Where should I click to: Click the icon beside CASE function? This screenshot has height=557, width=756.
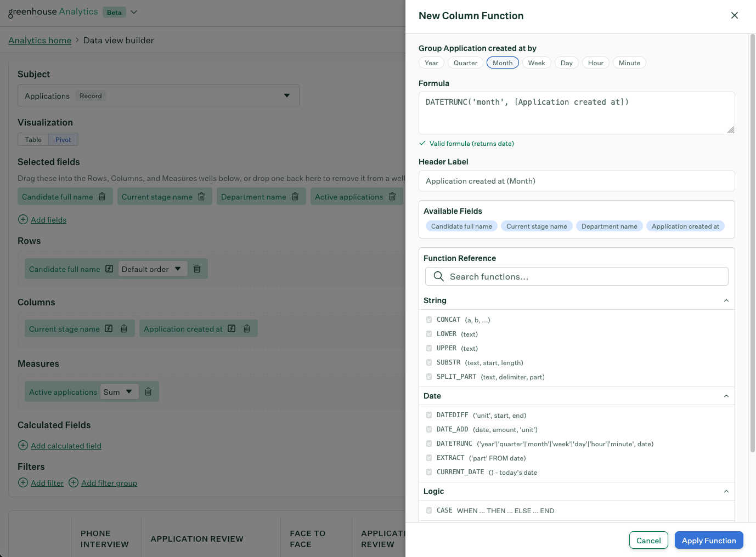click(x=429, y=510)
